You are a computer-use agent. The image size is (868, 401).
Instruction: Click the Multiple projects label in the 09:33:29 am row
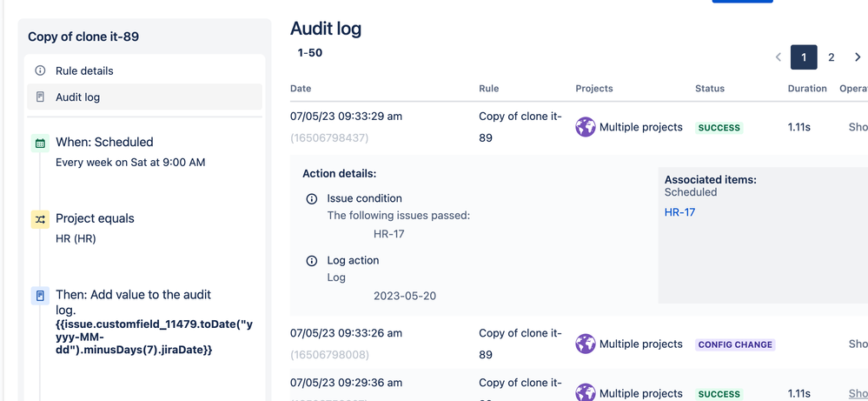pyautogui.click(x=641, y=127)
